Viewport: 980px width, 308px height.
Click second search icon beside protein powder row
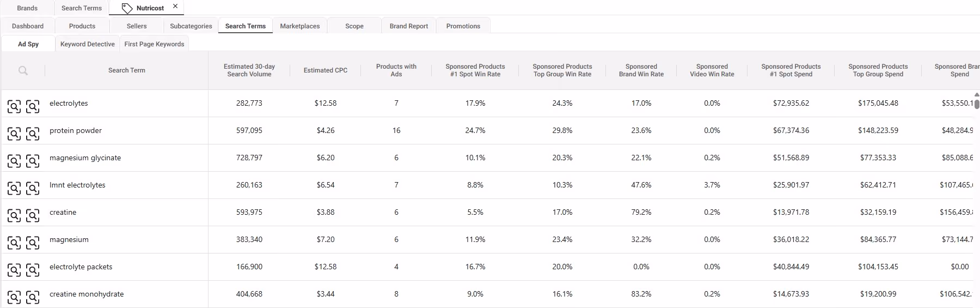point(33,134)
